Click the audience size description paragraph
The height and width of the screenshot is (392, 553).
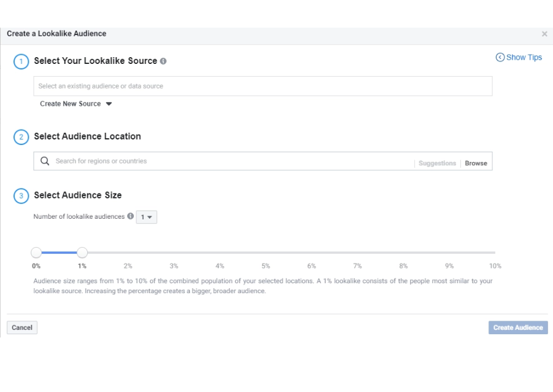click(x=263, y=286)
